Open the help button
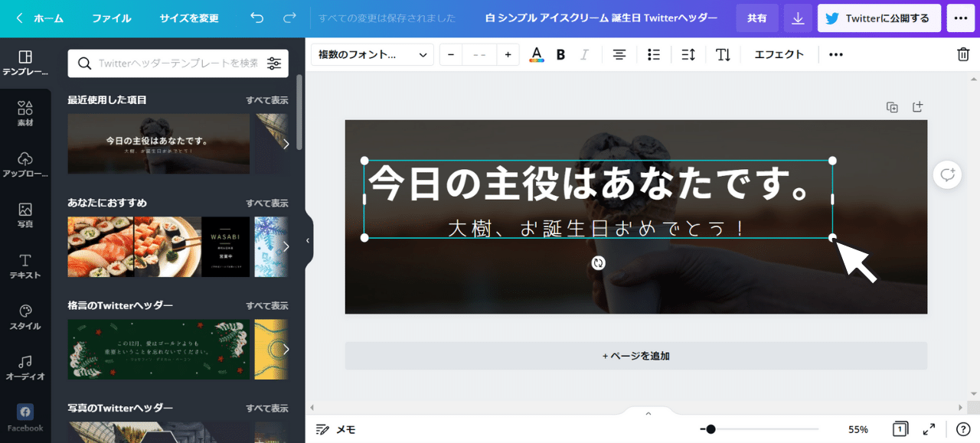 pos(963,429)
